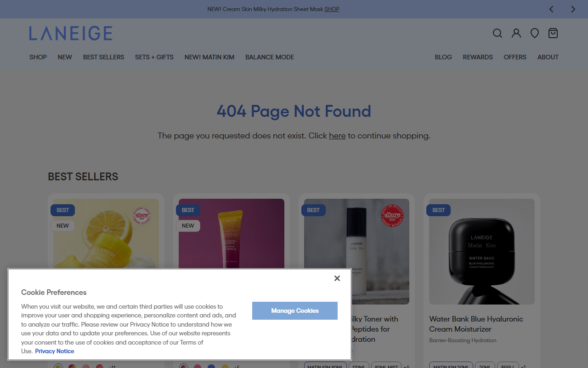This screenshot has width=588, height=368.
Task: Open the lemon lip mask product image
Action: click(x=106, y=234)
